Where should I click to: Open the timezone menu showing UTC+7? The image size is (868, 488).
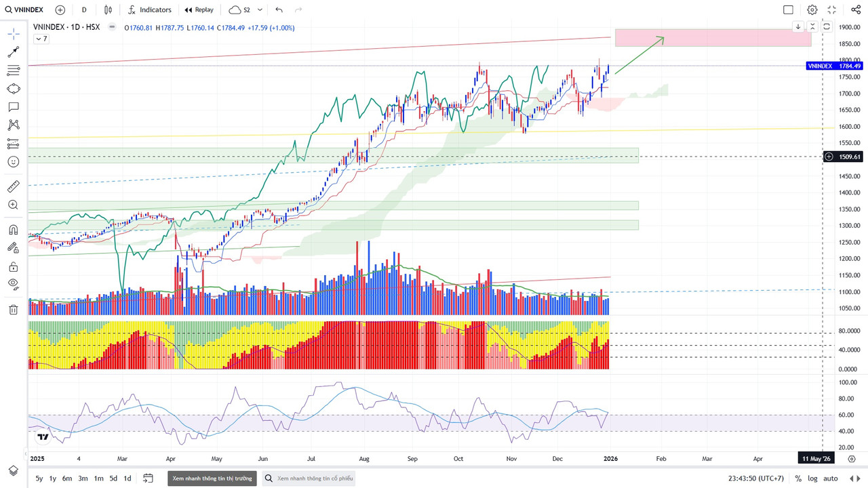click(x=757, y=479)
